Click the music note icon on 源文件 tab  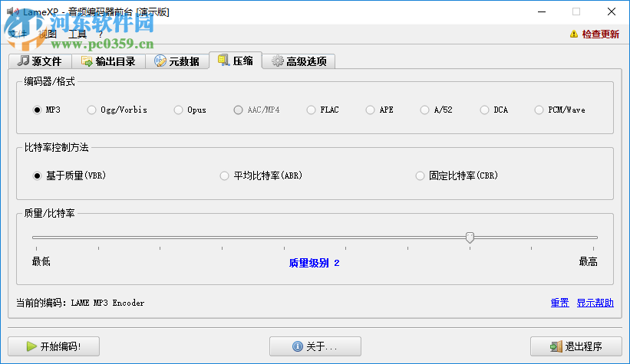point(23,61)
